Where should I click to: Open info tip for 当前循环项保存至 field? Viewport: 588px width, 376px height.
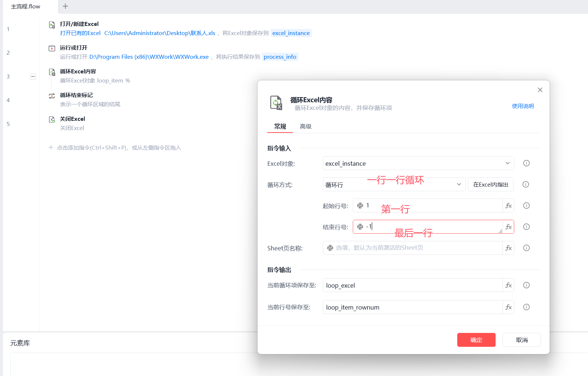tap(526, 285)
